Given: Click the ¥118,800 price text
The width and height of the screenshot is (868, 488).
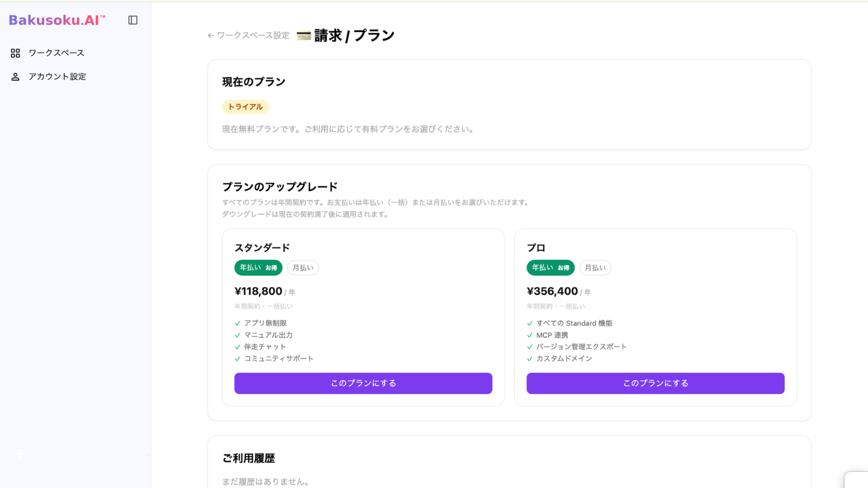Looking at the screenshot, I should [x=259, y=292].
